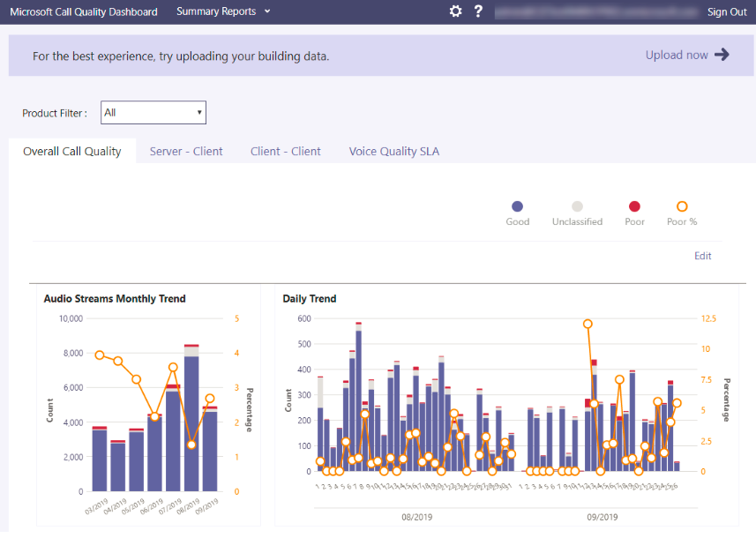Open the help question mark icon

tap(478, 11)
